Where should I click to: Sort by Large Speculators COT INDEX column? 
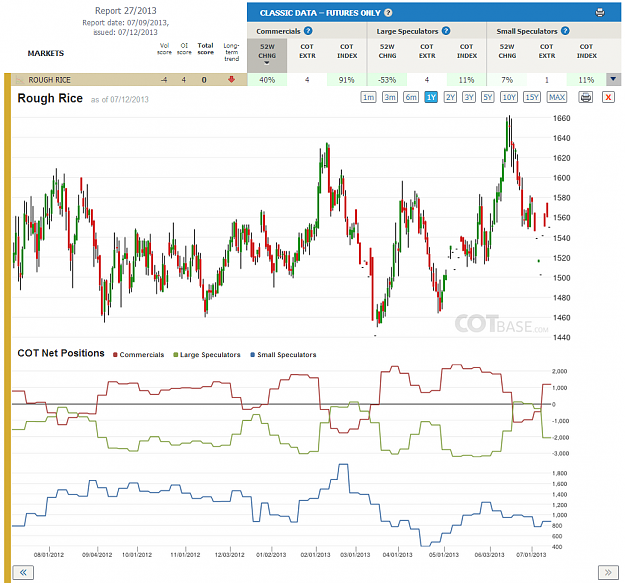coord(466,51)
